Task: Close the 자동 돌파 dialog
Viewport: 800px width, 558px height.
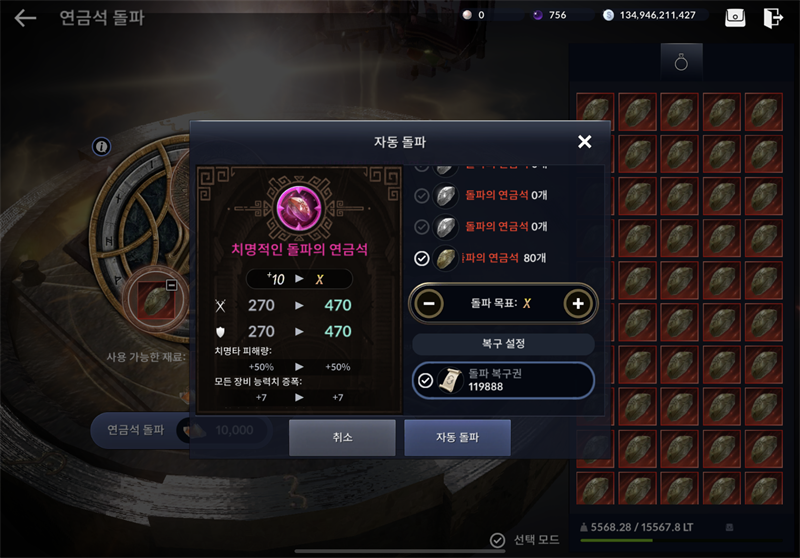Action: click(x=585, y=141)
